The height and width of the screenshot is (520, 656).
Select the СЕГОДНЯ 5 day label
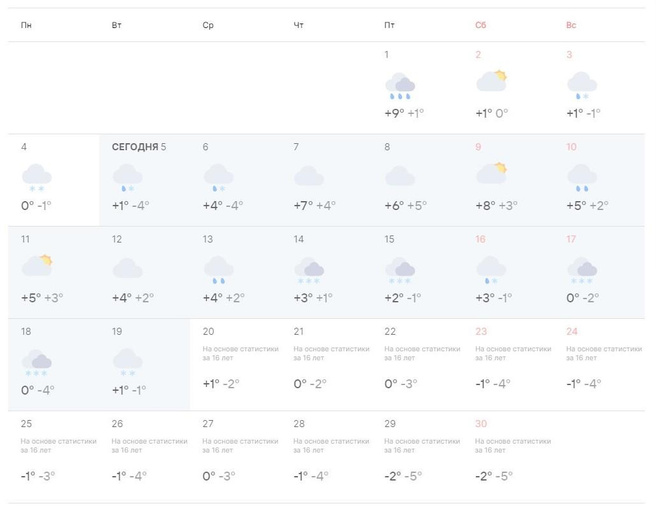pos(139,147)
